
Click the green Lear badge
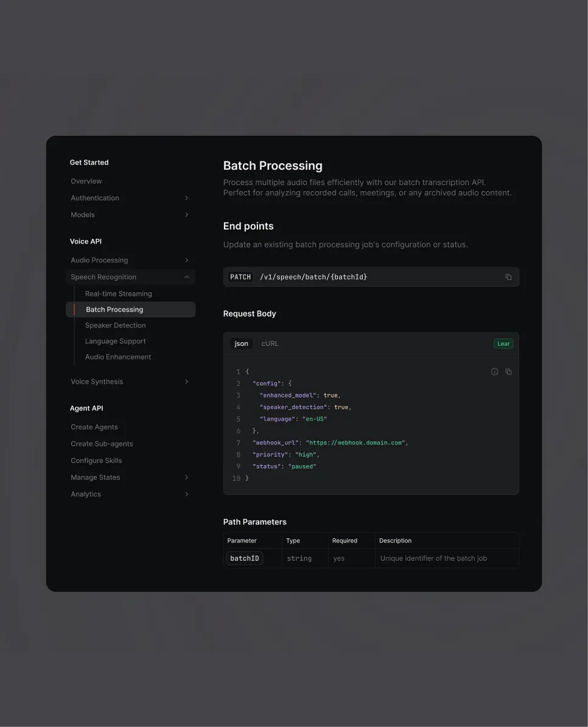point(503,343)
